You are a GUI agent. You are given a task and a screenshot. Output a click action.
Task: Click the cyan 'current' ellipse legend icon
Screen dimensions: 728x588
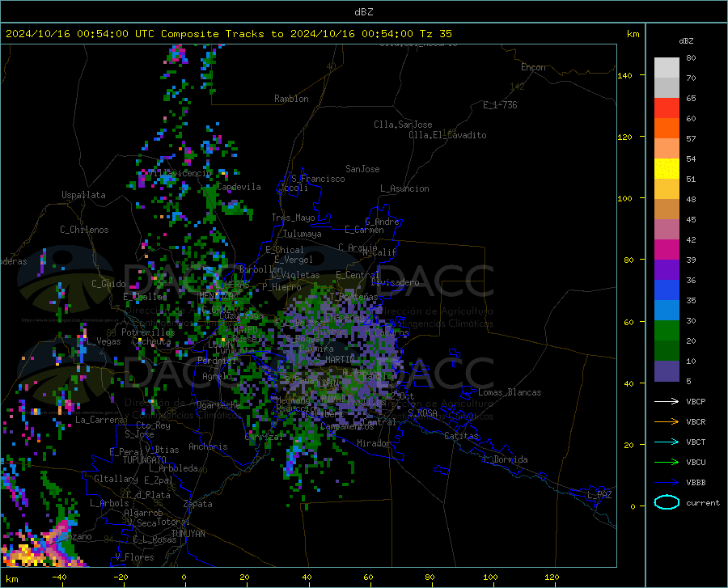pyautogui.click(x=667, y=502)
